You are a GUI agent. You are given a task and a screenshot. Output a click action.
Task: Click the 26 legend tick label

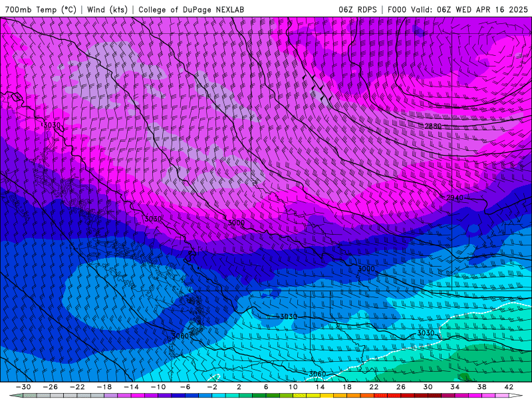(401, 387)
